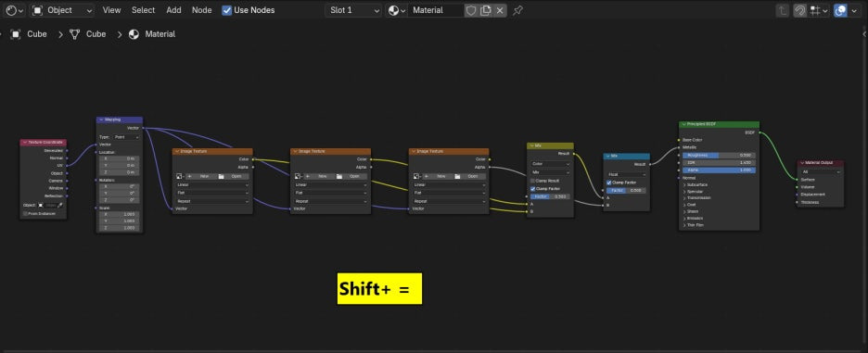Click the parent node tree up-arrow icon

782,10
